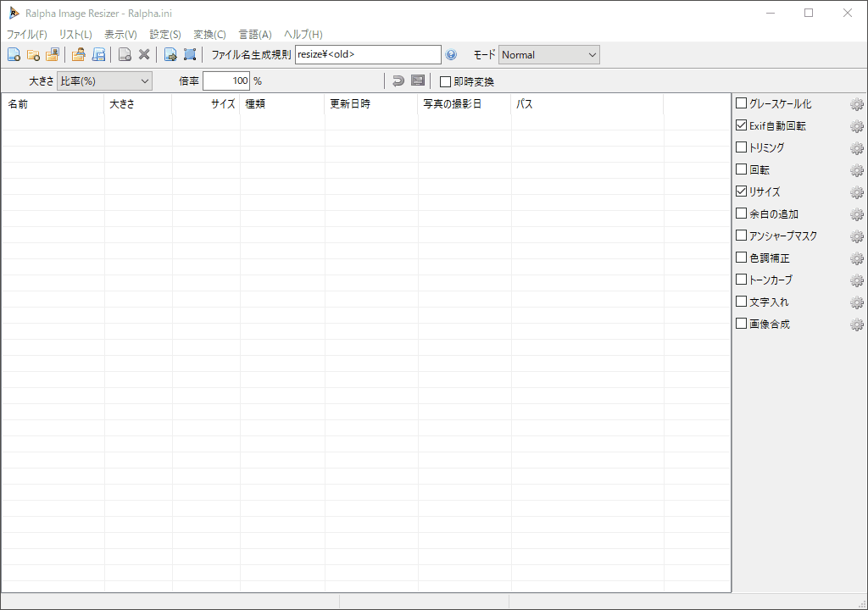Click the gear next to 画像合成

click(856, 324)
